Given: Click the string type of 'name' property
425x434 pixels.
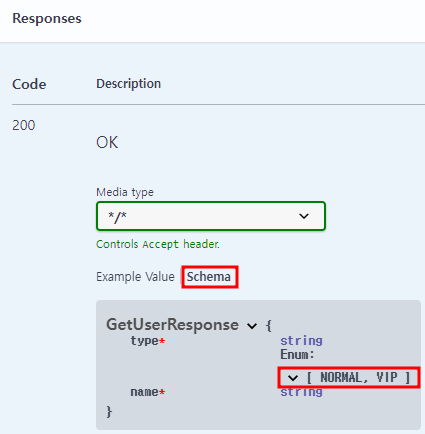Looking at the screenshot, I should point(301,392).
